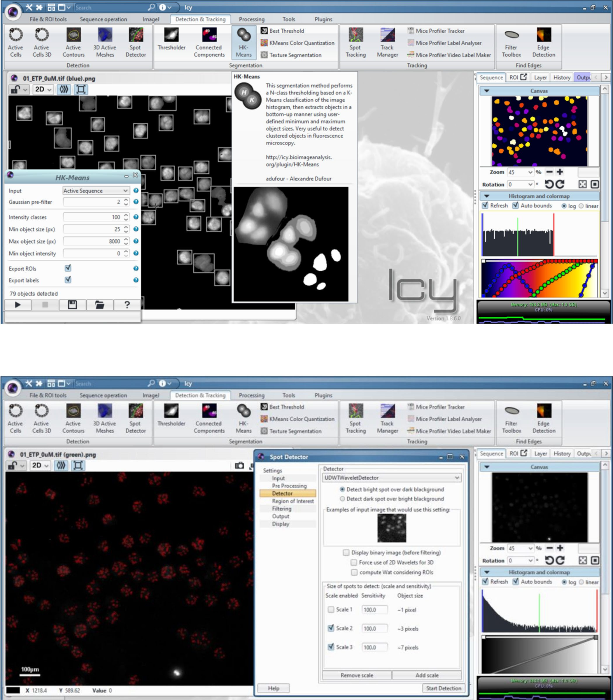Open Filter Toolbox in the green-image Icy window
This screenshot has width=613, height=700.
512,419
